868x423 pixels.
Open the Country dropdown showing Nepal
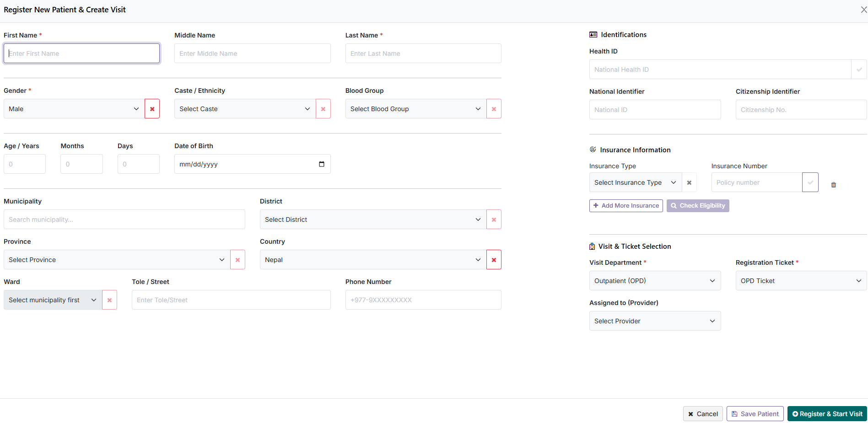[373, 260]
